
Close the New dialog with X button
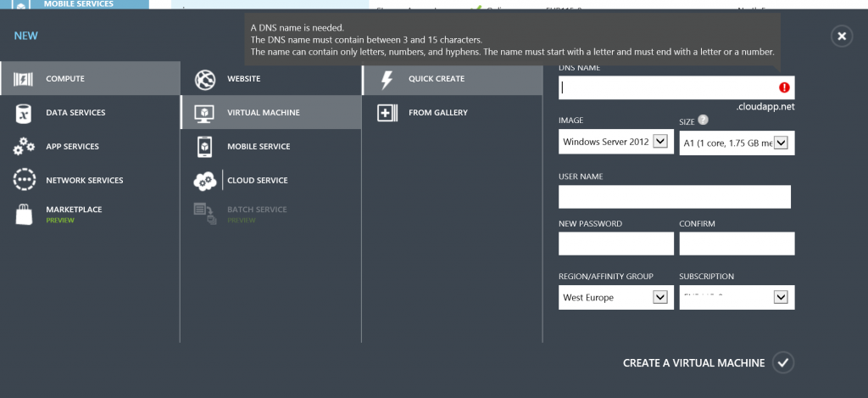pyautogui.click(x=842, y=36)
